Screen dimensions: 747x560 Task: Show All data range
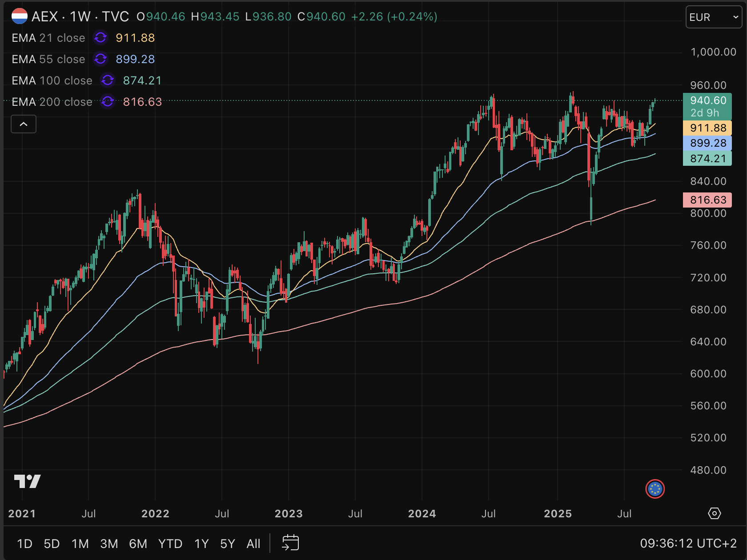point(253,544)
